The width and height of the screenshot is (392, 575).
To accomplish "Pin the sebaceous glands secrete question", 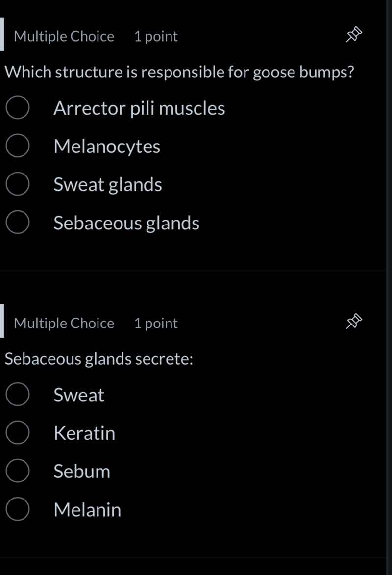I will (353, 323).
